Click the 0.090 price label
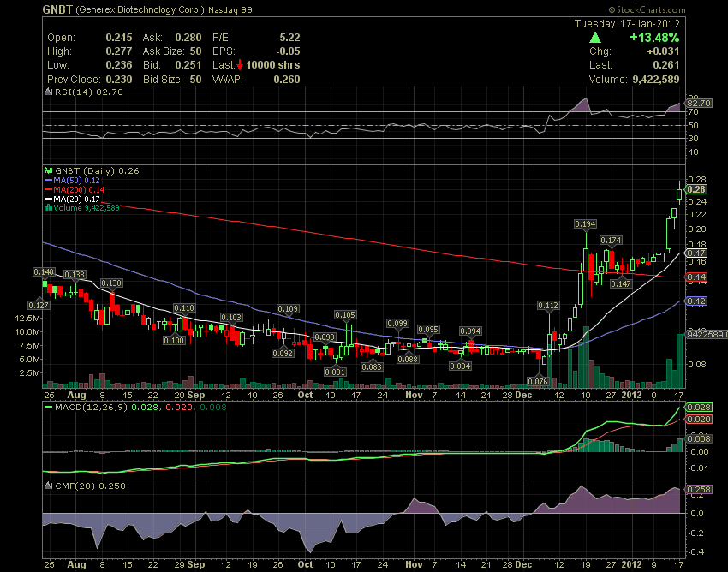The height and width of the screenshot is (572, 728). 325,337
